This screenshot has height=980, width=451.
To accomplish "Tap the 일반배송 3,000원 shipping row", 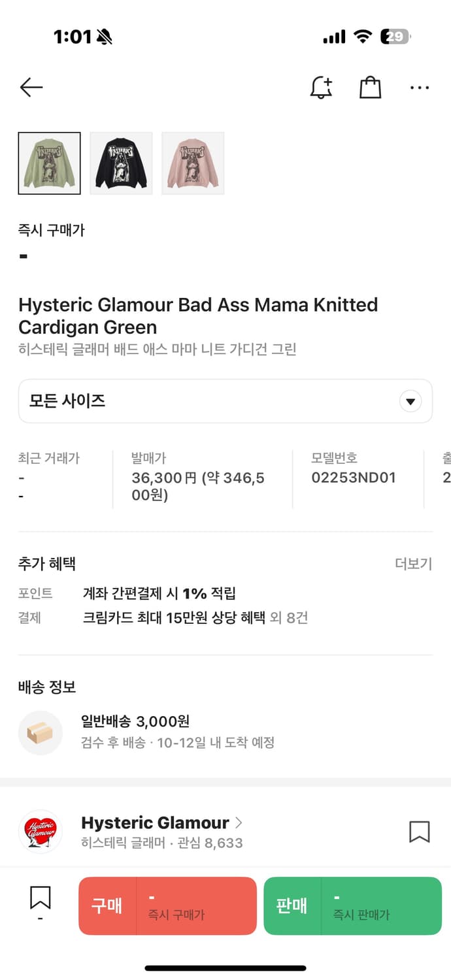I will [x=135, y=721].
